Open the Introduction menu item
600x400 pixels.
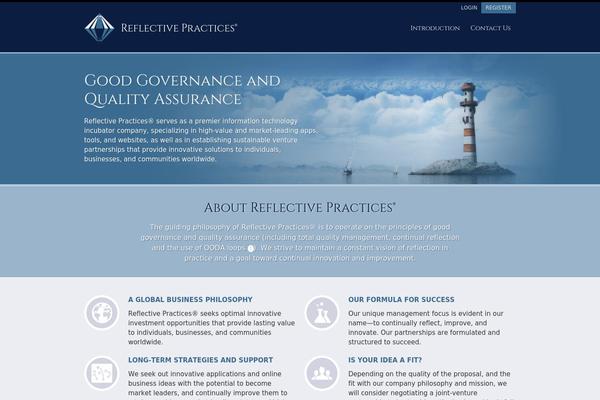coord(435,28)
